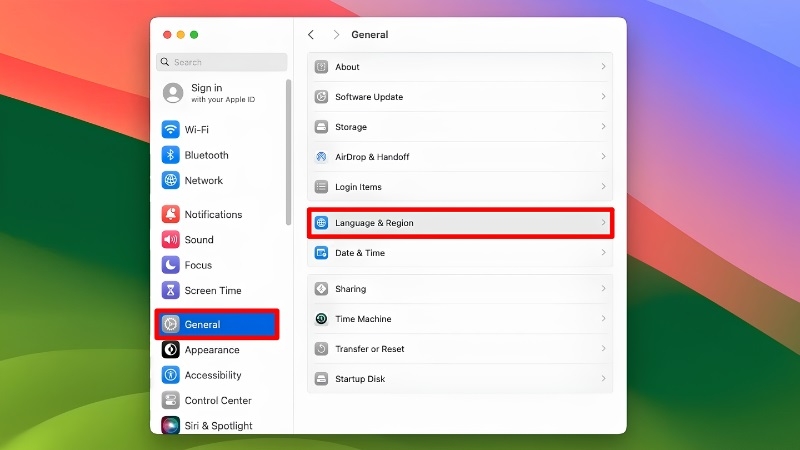The image size is (800, 450).
Task: Click the search magnifier icon
Action: click(165, 62)
